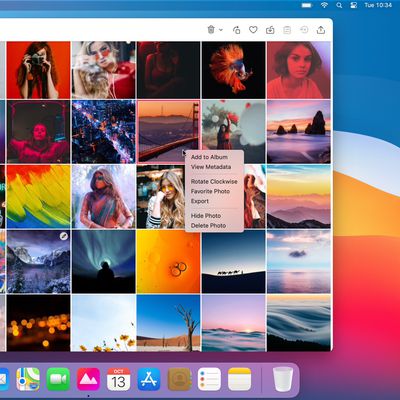The width and height of the screenshot is (400, 400).
Task: Select the aurora silhouette photo
Action: [104, 262]
